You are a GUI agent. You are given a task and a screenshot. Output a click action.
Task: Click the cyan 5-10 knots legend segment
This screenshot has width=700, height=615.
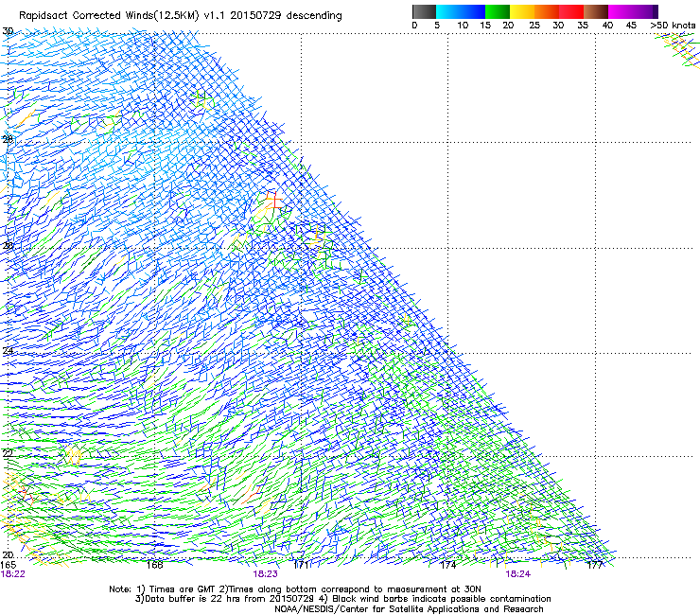pyautogui.click(x=447, y=11)
